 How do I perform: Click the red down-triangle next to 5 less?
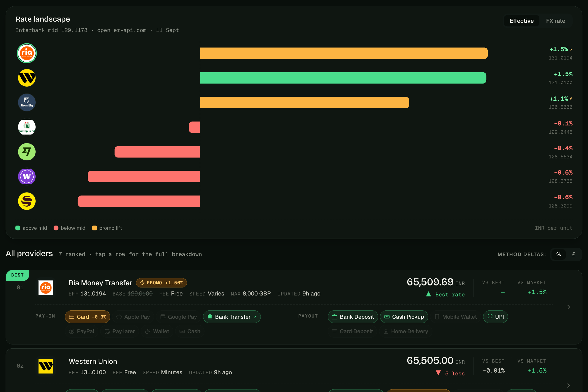[438, 373]
